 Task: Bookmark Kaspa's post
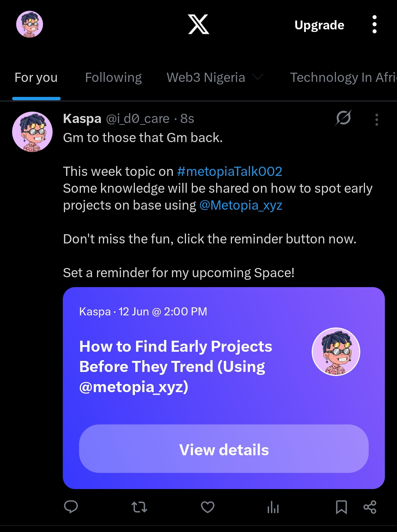click(341, 507)
